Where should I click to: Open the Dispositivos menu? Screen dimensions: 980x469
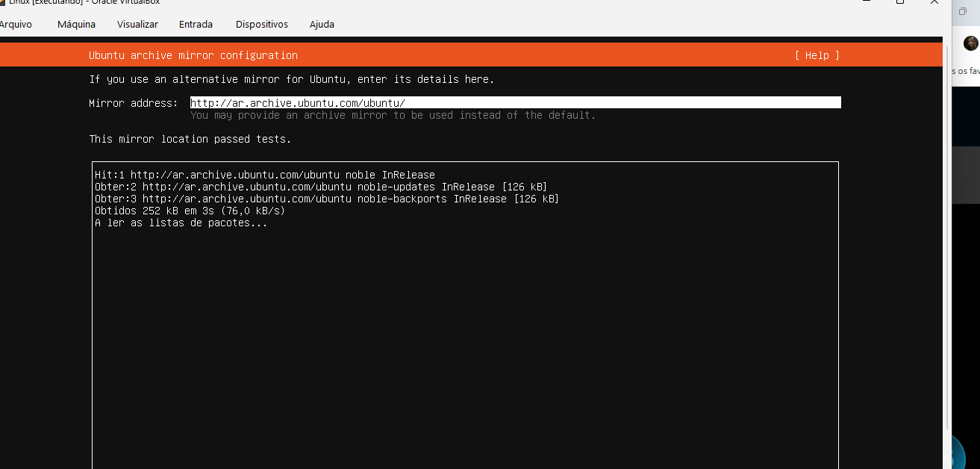coord(261,24)
